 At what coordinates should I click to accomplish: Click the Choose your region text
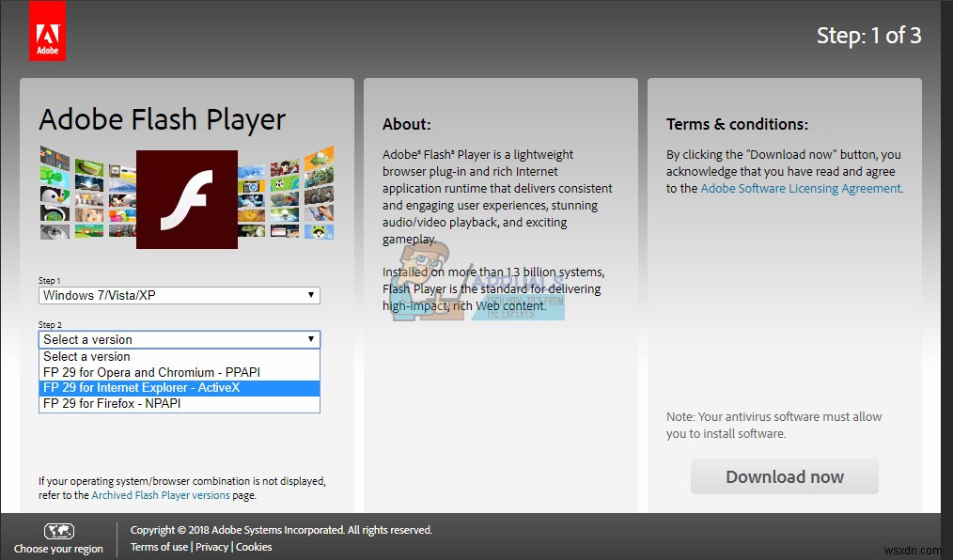point(59,549)
